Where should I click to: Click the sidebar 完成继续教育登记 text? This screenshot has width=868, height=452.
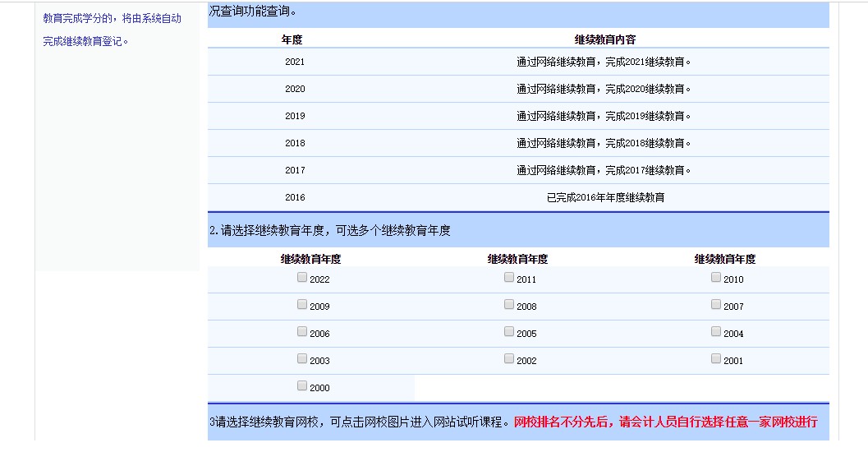click(x=86, y=41)
